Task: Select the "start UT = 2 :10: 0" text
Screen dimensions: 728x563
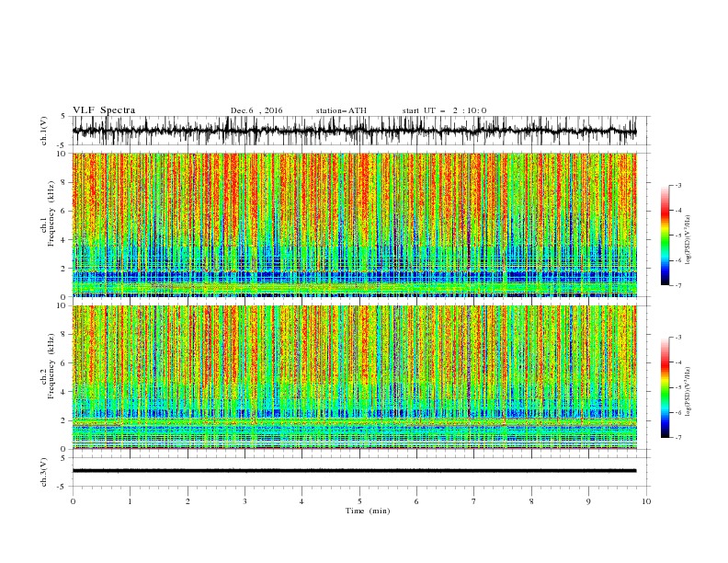Action: coord(444,110)
